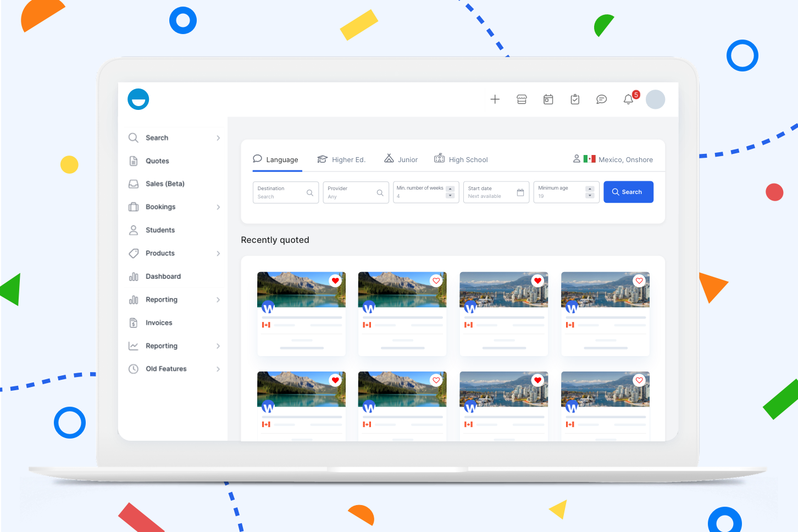Click the line chart Reporting icon
Screen dimensions: 798x532
point(134,346)
